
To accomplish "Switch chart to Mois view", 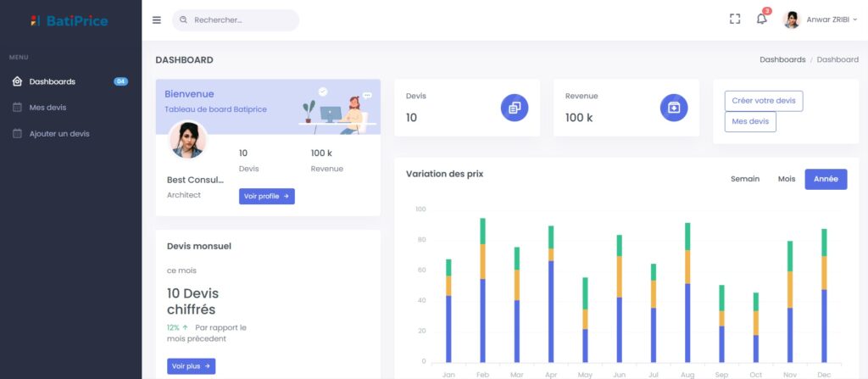I will pyautogui.click(x=787, y=179).
